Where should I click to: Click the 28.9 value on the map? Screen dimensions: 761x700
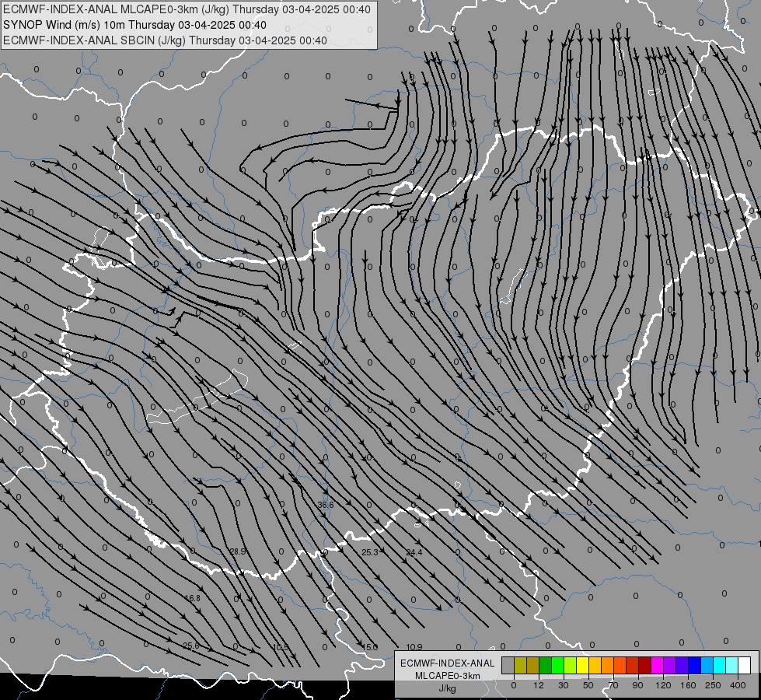coord(238,552)
